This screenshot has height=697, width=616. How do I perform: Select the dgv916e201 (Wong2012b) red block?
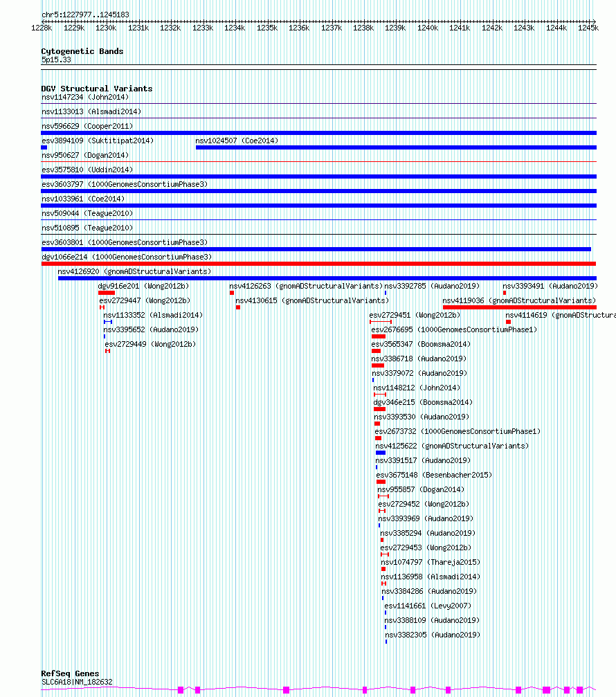tap(106, 293)
